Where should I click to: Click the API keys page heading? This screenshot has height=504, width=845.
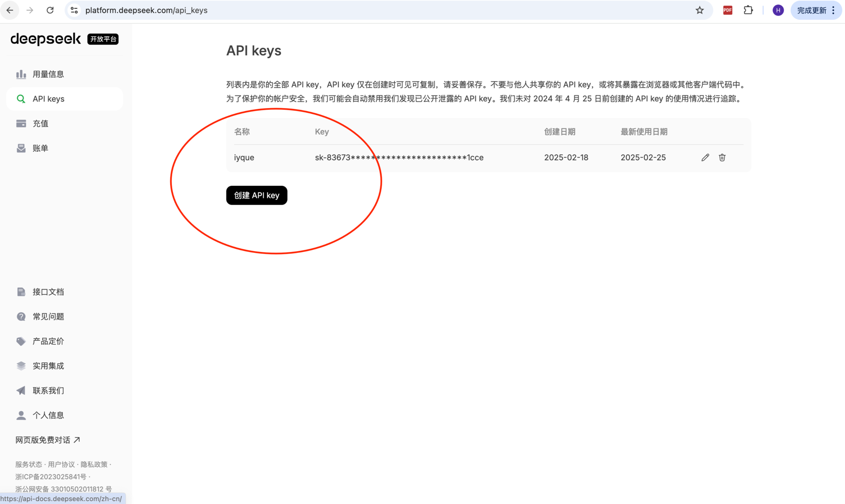click(254, 51)
